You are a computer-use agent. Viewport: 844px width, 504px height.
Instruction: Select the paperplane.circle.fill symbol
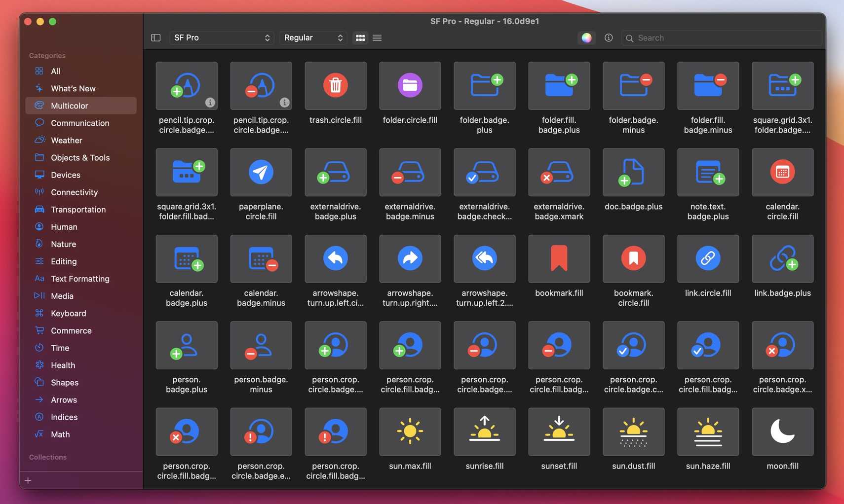[261, 172]
